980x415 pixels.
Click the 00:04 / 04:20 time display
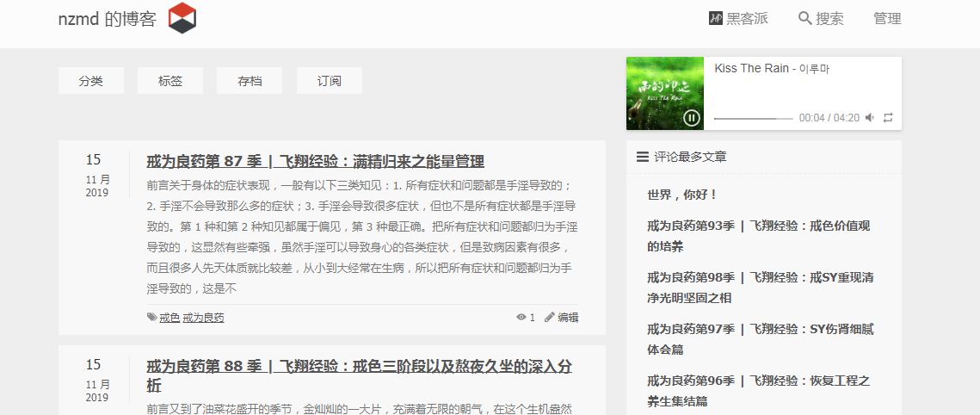(829, 118)
